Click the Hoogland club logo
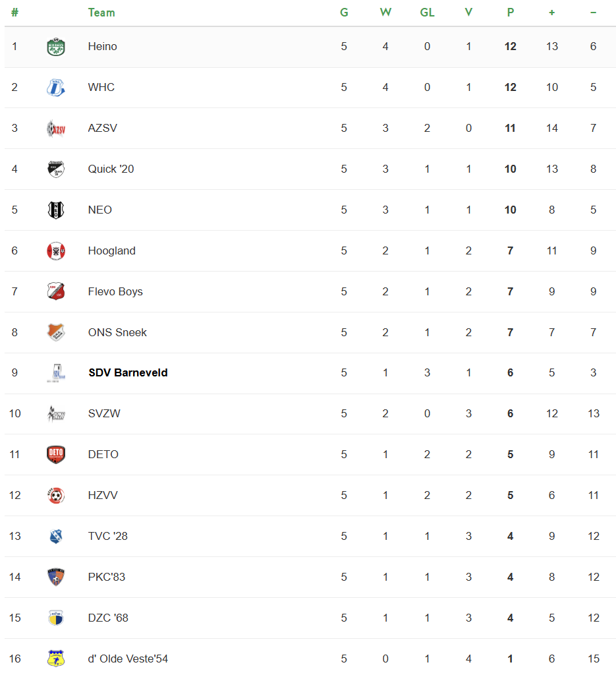 (56, 251)
